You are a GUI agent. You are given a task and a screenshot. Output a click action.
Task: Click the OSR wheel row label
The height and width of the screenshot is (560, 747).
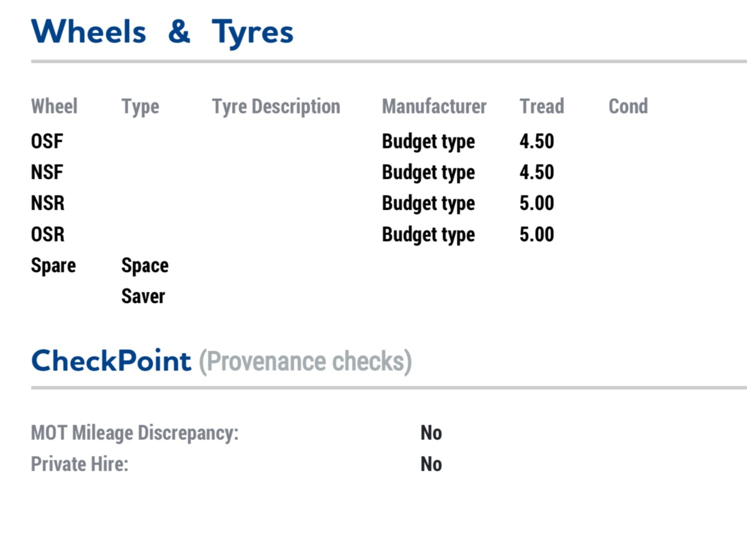48,234
